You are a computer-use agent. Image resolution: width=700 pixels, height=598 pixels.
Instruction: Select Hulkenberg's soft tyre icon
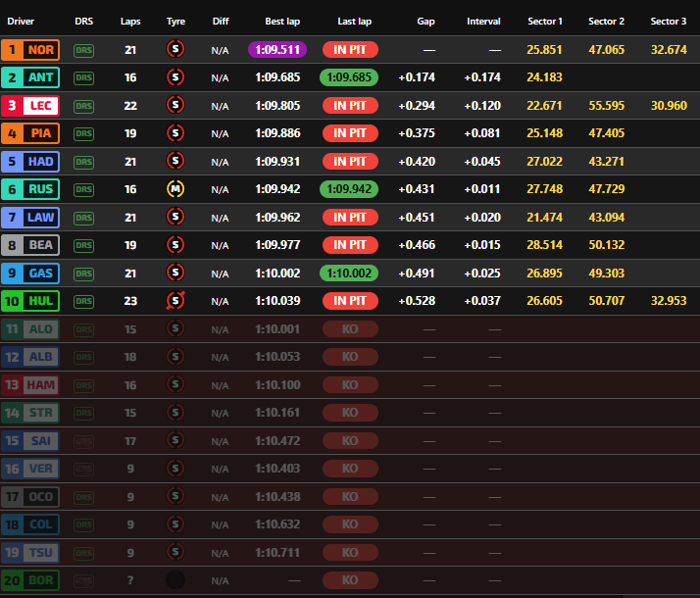(175, 301)
